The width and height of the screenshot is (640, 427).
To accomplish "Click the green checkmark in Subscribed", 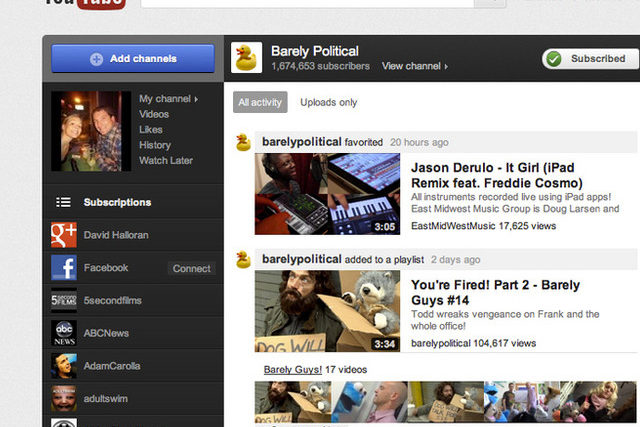I will pyautogui.click(x=554, y=59).
